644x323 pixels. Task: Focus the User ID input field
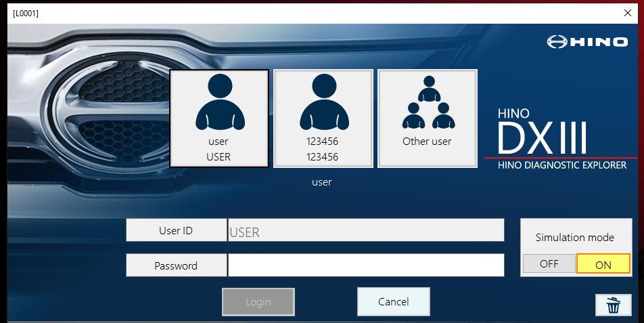[x=365, y=231]
